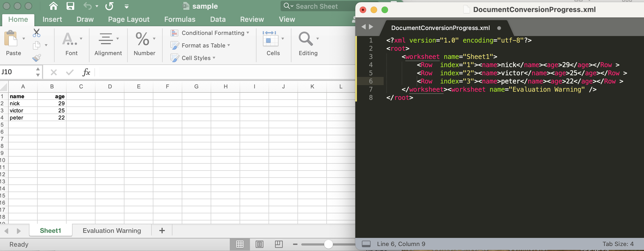Image resolution: width=644 pixels, height=251 pixels.
Task: Click the Insert Function fx icon
Action: 86,72
